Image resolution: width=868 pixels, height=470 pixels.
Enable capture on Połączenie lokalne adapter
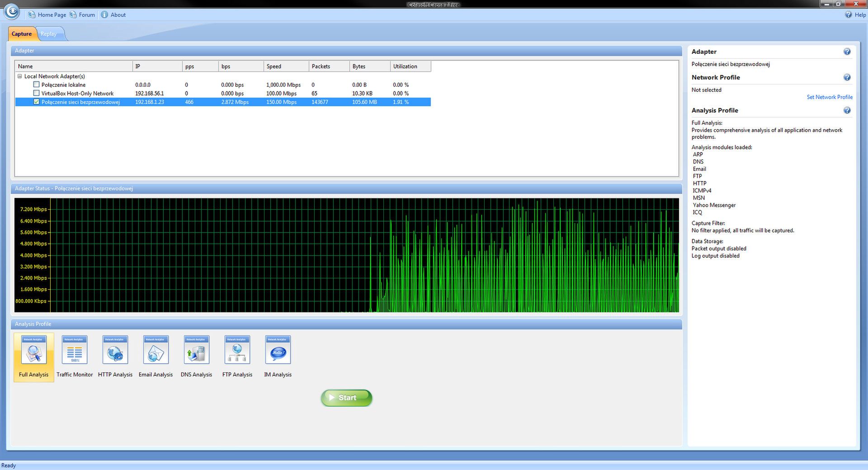36,85
